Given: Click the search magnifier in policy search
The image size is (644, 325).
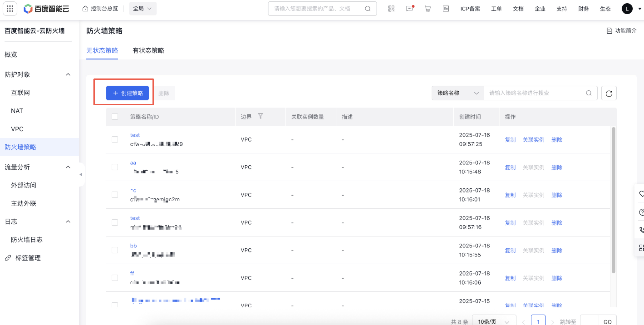Looking at the screenshot, I should 588,93.
